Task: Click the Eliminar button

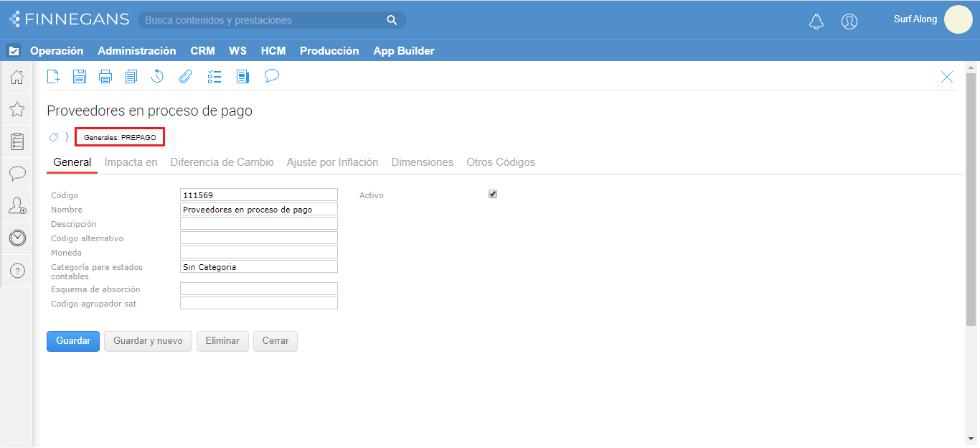Action: [x=222, y=341]
